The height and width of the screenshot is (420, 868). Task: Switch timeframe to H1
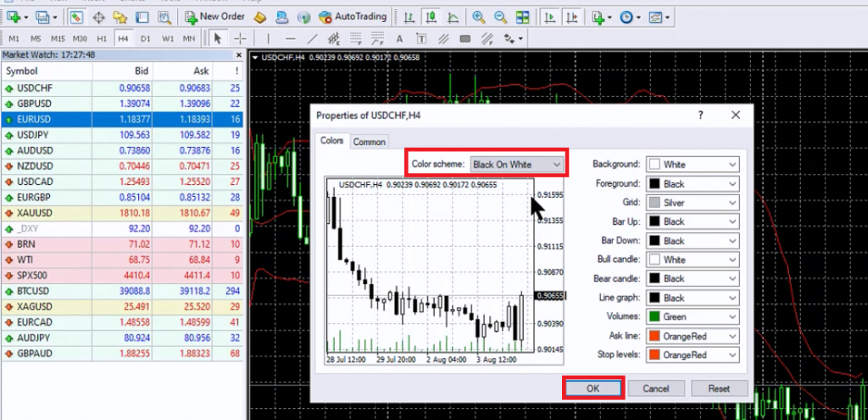[x=102, y=39]
